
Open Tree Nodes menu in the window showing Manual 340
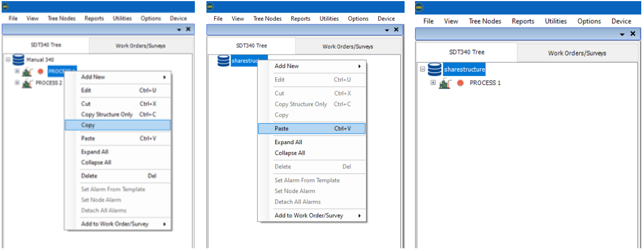tap(61, 18)
